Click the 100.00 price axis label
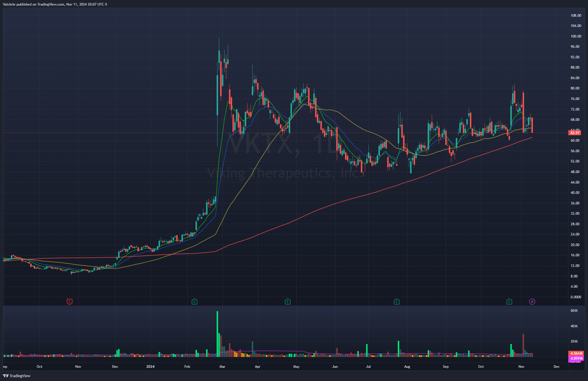 tap(576, 36)
